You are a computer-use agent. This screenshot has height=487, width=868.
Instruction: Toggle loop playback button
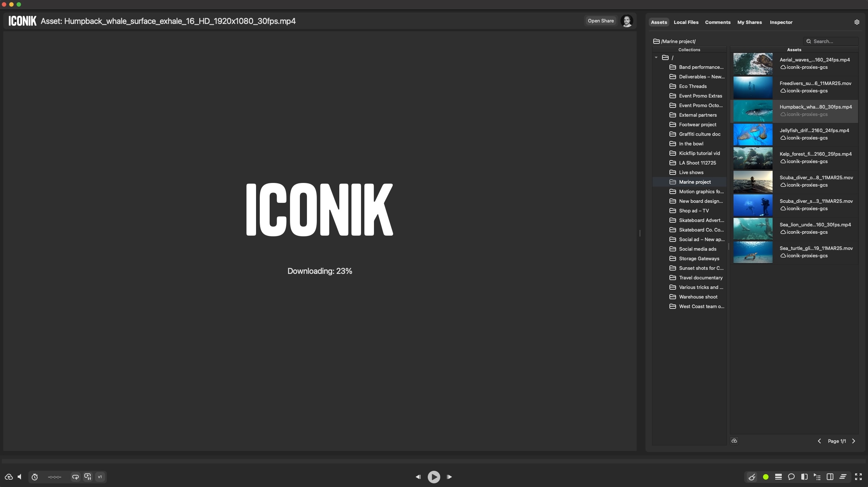75,477
